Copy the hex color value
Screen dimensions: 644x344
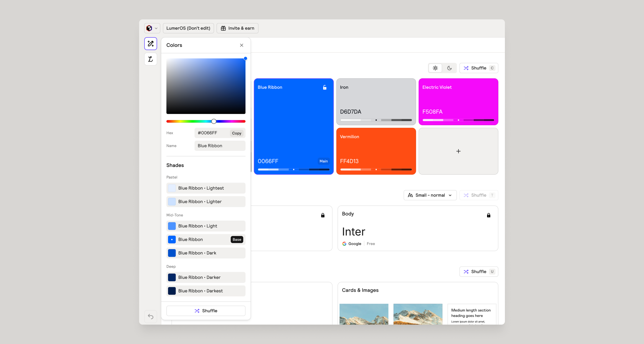[236, 133]
